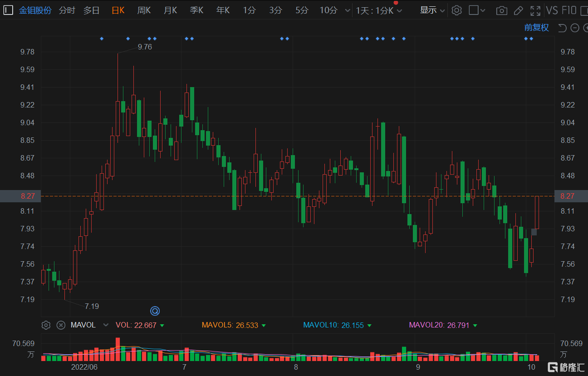Switch to the 10分 minute chart
This screenshot has width=588, height=376.
(x=328, y=10)
